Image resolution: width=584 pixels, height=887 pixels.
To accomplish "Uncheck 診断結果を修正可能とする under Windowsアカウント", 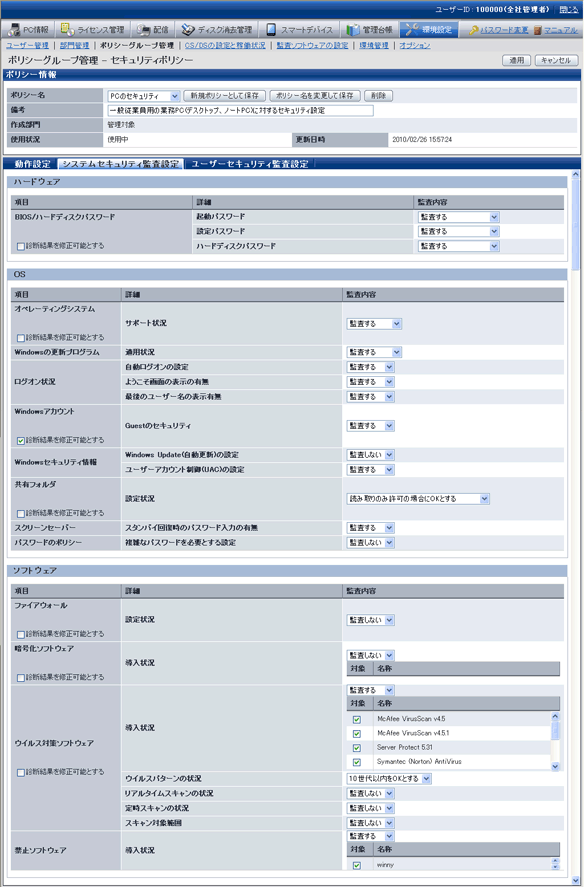I will point(21,441).
